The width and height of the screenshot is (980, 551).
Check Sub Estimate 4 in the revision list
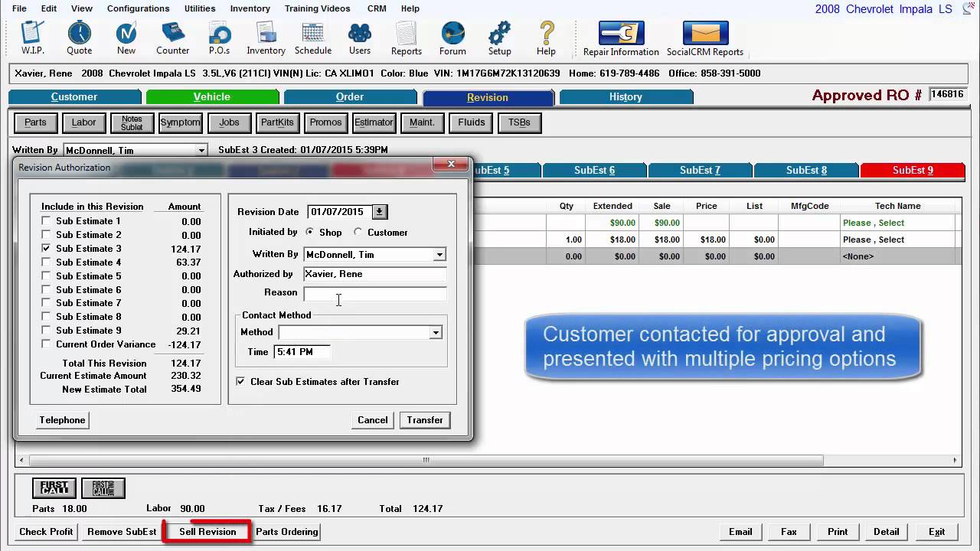coord(44,262)
